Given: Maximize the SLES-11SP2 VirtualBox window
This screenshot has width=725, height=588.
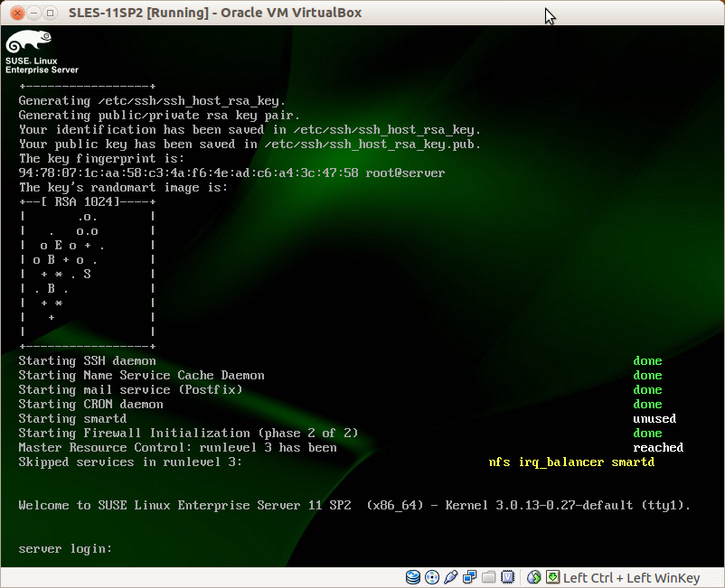Looking at the screenshot, I should [x=51, y=13].
